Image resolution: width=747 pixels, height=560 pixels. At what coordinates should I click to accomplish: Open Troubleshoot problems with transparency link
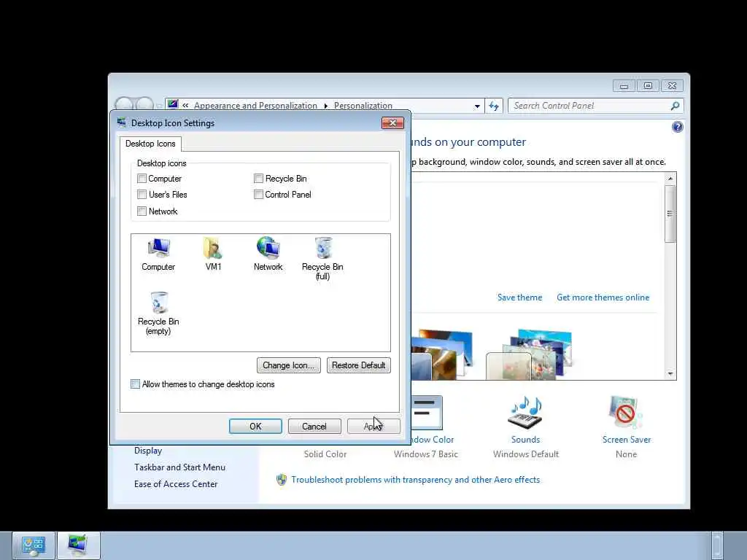click(415, 480)
